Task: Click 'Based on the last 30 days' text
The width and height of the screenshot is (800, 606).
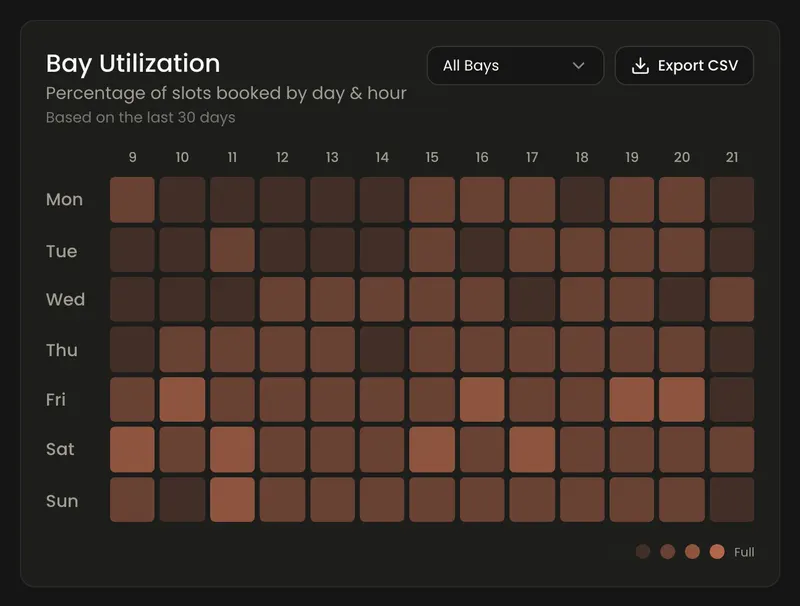Action: pyautogui.click(x=141, y=117)
